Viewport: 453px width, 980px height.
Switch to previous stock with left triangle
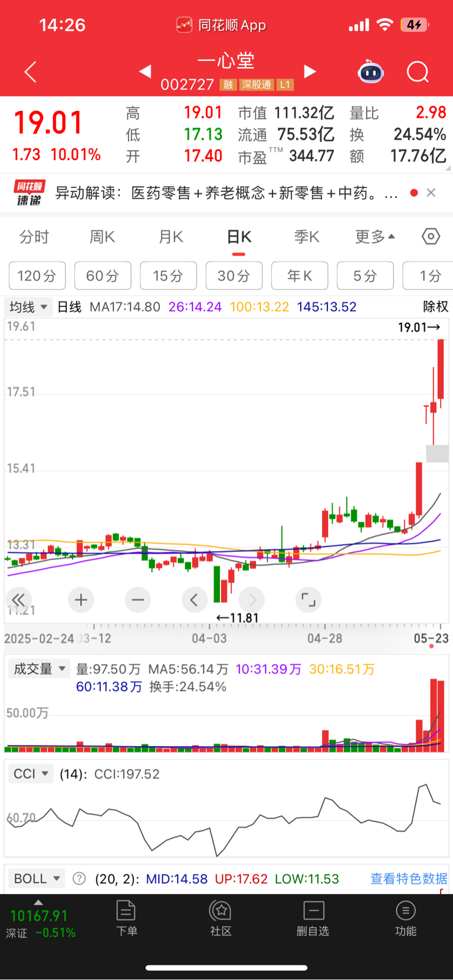coord(145,71)
